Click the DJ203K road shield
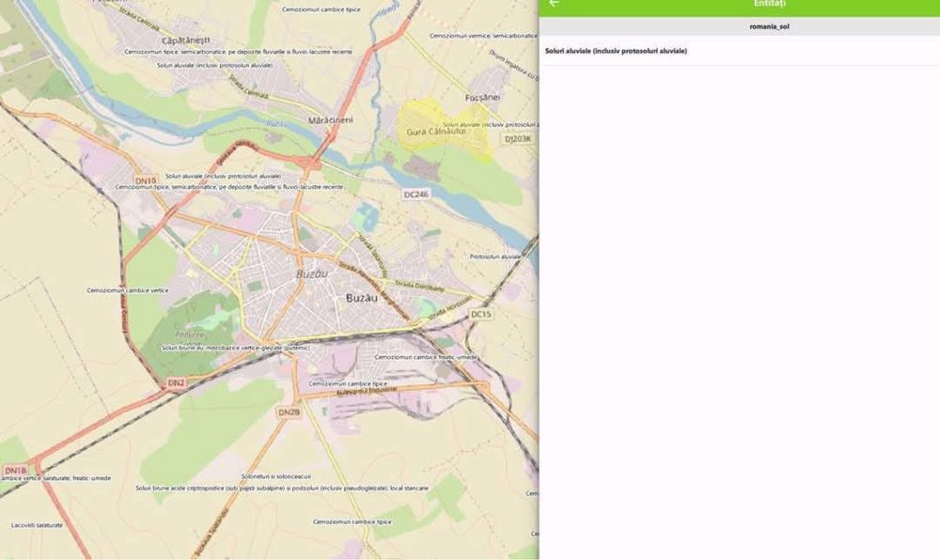 point(518,139)
